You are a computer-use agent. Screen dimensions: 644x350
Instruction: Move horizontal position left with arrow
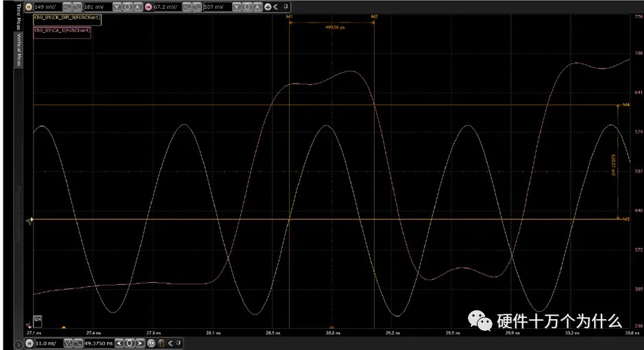tap(119, 342)
